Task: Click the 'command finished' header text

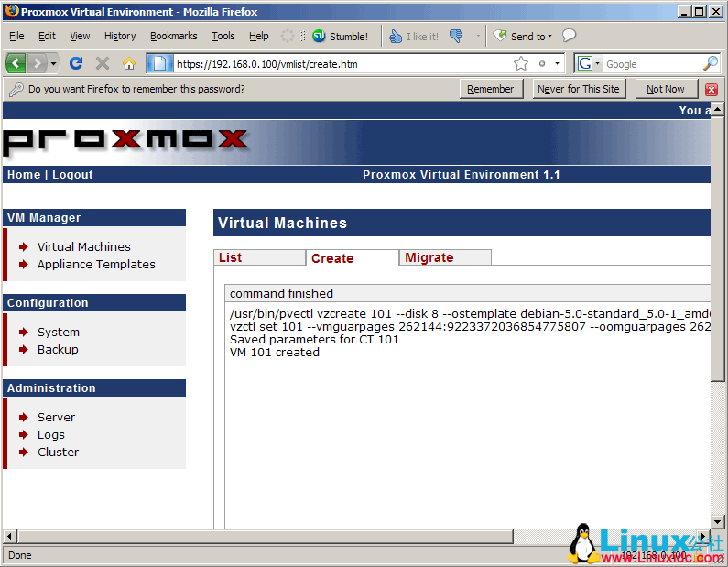Action: click(281, 293)
